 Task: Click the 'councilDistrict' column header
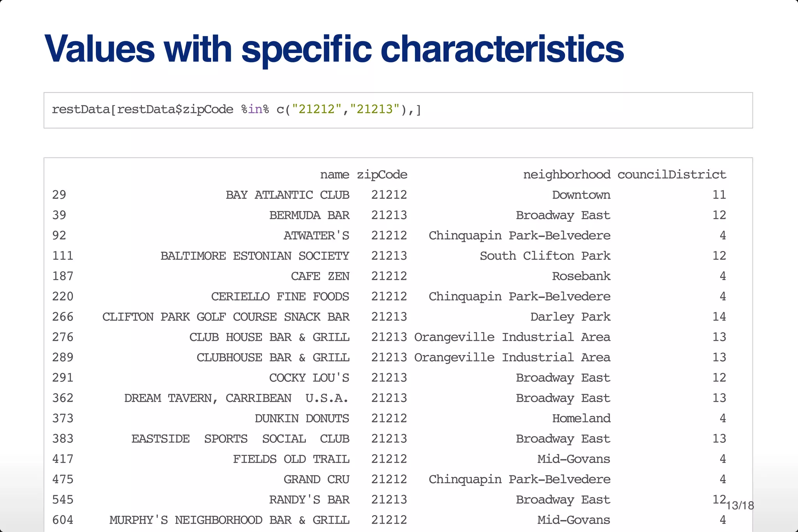[x=672, y=174]
